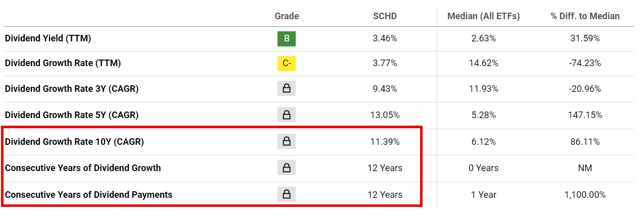Click the lock icon for Dividend Growth Rate 3Y
The height and width of the screenshot is (218, 644).
[287, 89]
